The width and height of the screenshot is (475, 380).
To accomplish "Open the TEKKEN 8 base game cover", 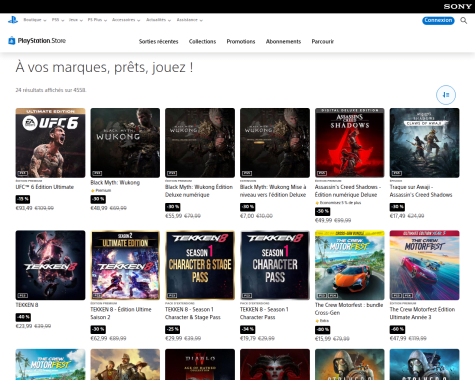I will (x=50, y=265).
